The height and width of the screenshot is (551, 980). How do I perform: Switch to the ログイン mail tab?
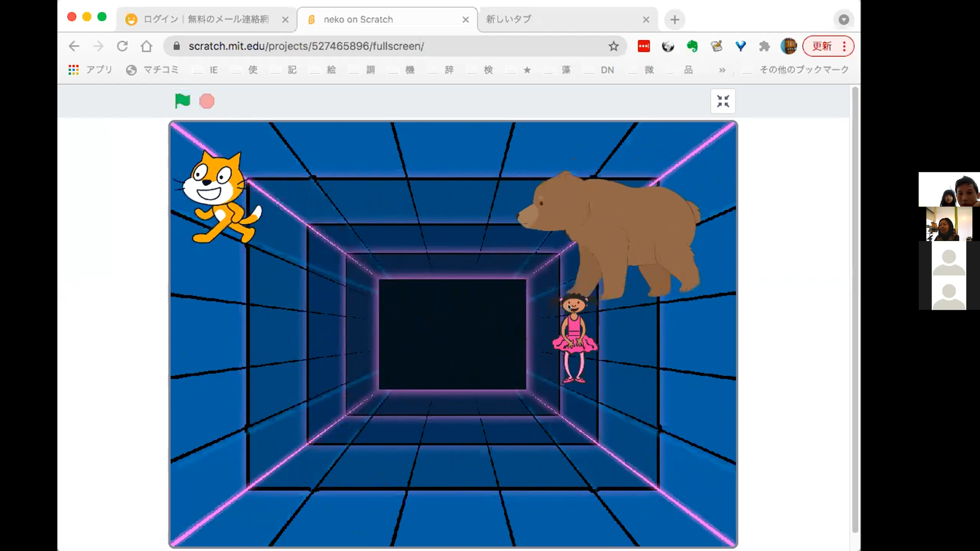[206, 19]
